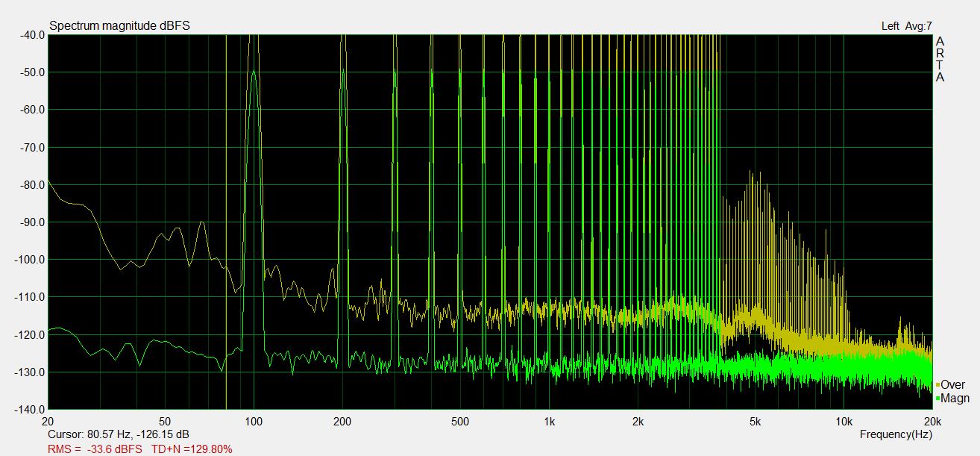Click the 200 Hz frequency axis label
The height and width of the screenshot is (456, 980).
click(x=342, y=422)
